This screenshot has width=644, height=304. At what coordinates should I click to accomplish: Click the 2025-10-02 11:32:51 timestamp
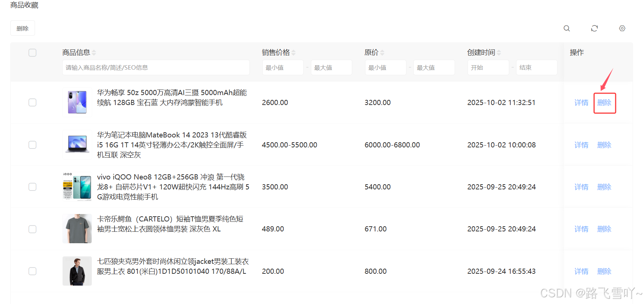tap(501, 103)
